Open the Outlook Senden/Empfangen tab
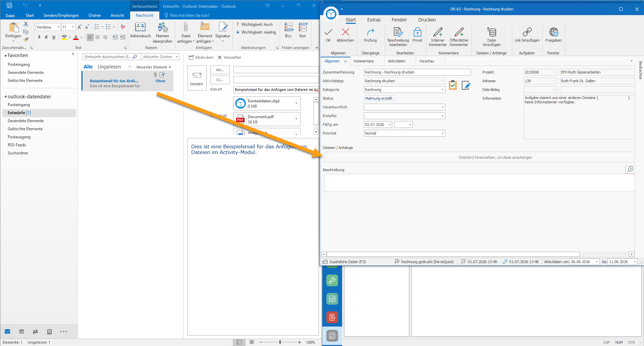Image resolution: width=644 pixels, height=346 pixels. click(x=61, y=15)
